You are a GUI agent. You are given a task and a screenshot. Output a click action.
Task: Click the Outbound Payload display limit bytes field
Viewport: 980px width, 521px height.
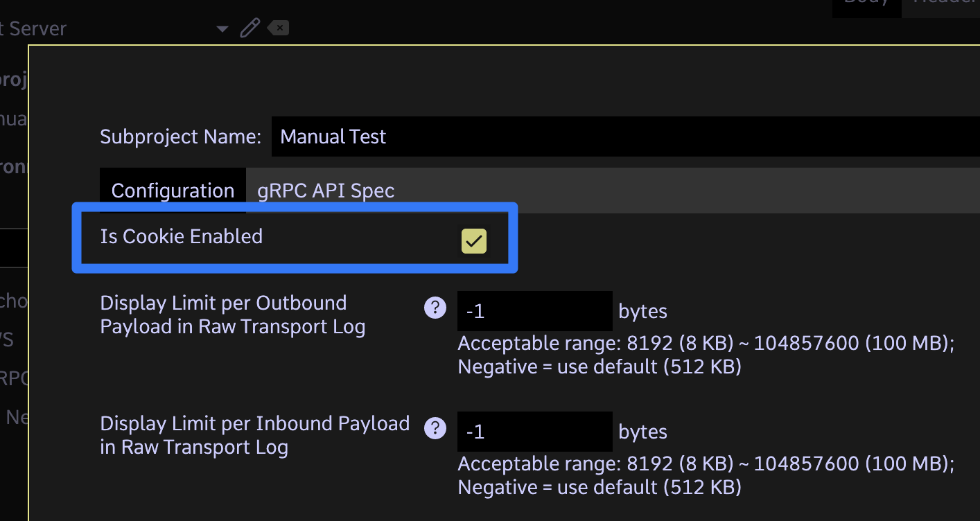[x=534, y=311]
